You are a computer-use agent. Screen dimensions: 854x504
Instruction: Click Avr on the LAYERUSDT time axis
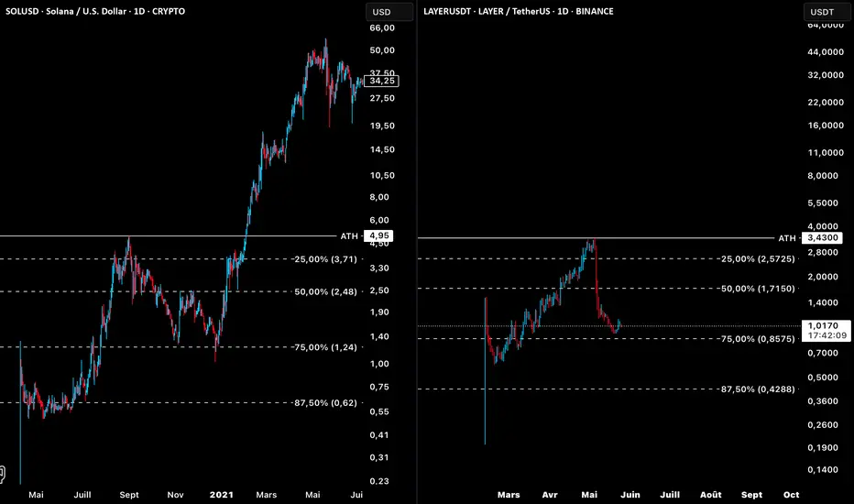click(x=550, y=495)
